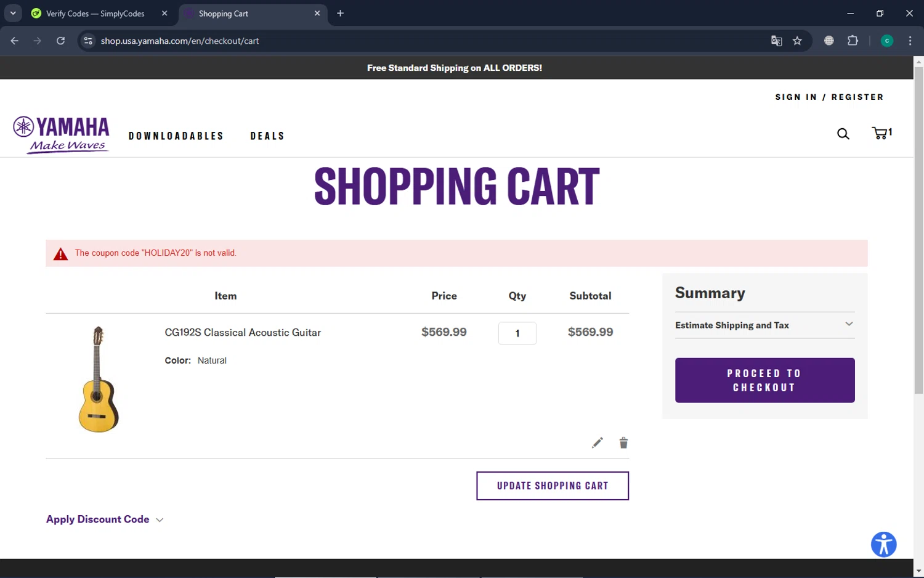The image size is (924, 578).
Task: Close the Shopping Cart tab
Action: coord(317,13)
